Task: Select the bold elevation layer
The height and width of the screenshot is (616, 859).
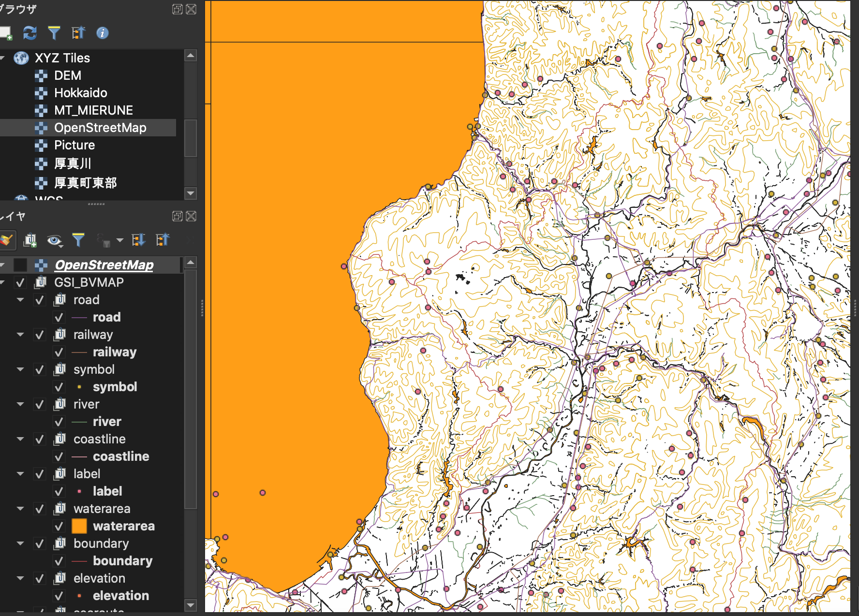Action: click(121, 596)
